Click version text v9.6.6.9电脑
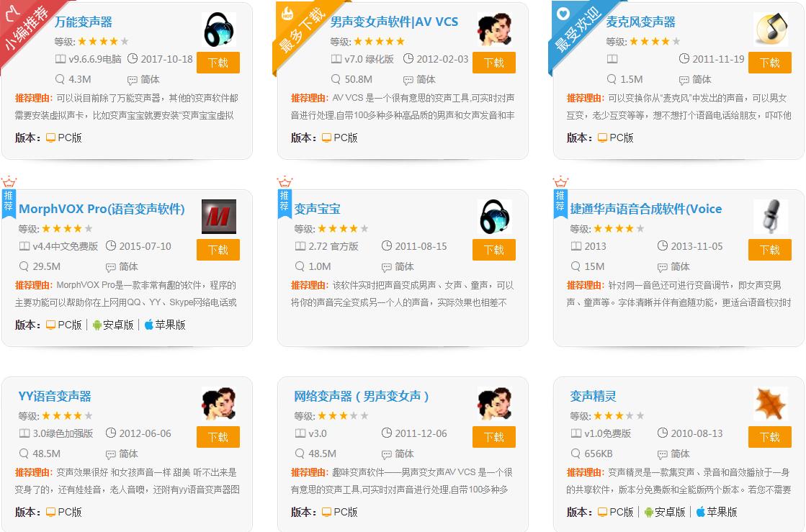The height and width of the screenshot is (532, 806). [x=95, y=59]
